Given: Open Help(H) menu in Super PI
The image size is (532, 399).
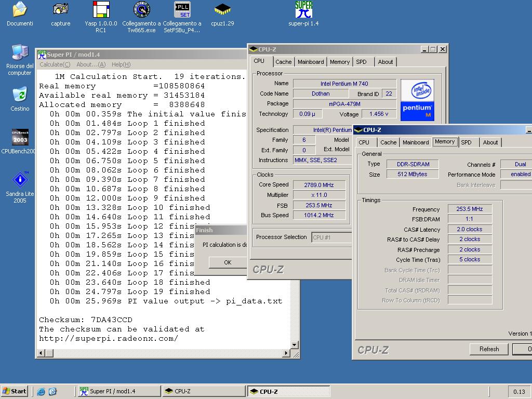Looking at the screenshot, I should point(121,64).
